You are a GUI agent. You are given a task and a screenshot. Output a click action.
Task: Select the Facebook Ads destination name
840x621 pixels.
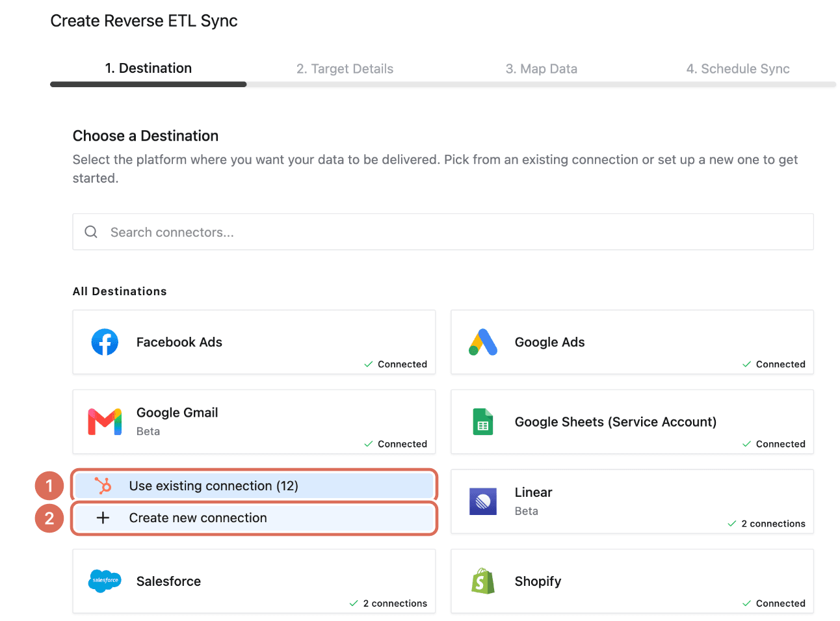coord(179,342)
